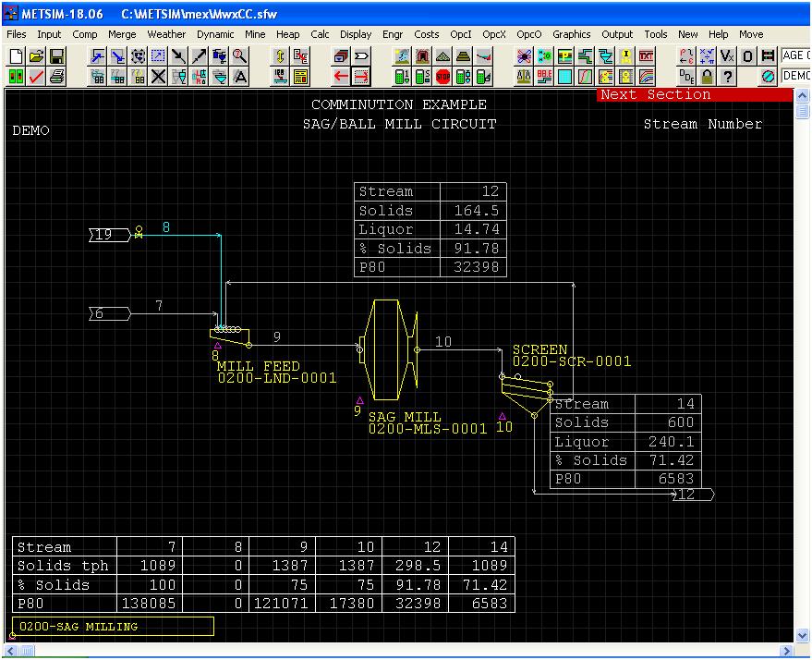Click the vertical scrollbar down arrow

click(x=802, y=635)
